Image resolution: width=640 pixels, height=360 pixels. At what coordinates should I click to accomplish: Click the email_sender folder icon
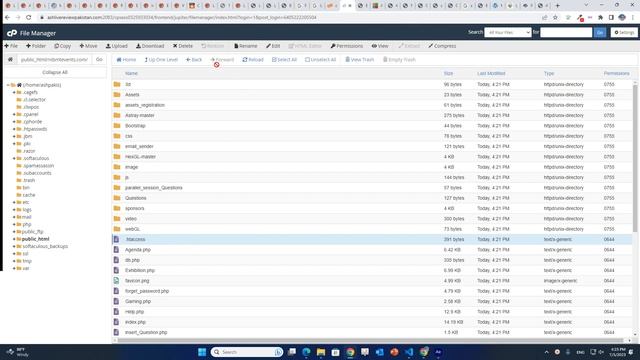(x=117, y=146)
